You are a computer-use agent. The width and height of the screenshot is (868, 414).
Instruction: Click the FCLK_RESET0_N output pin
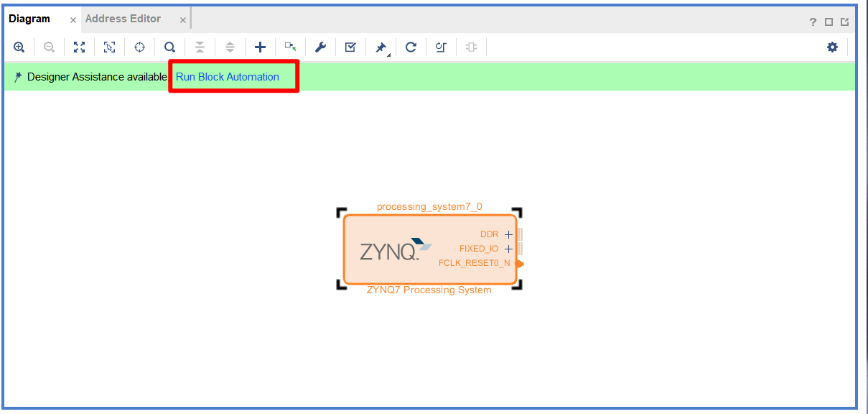click(x=519, y=264)
